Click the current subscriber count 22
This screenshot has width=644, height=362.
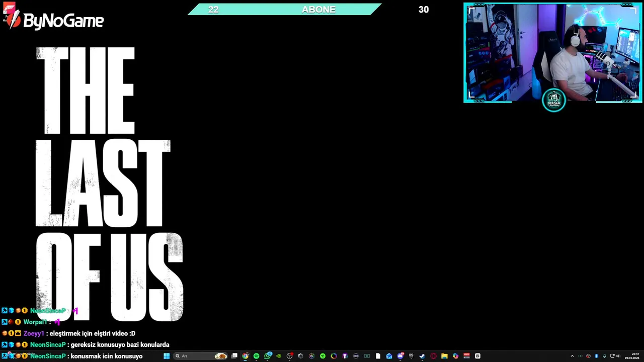tap(213, 10)
